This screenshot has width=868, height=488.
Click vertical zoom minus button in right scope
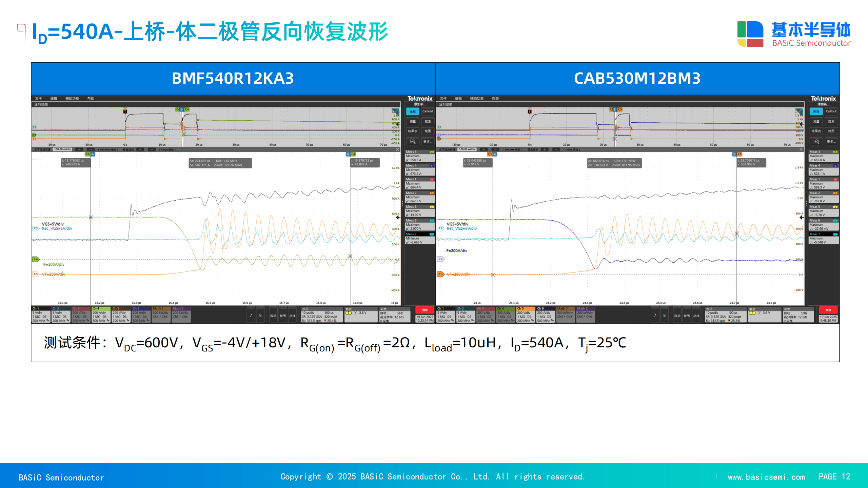point(556,149)
